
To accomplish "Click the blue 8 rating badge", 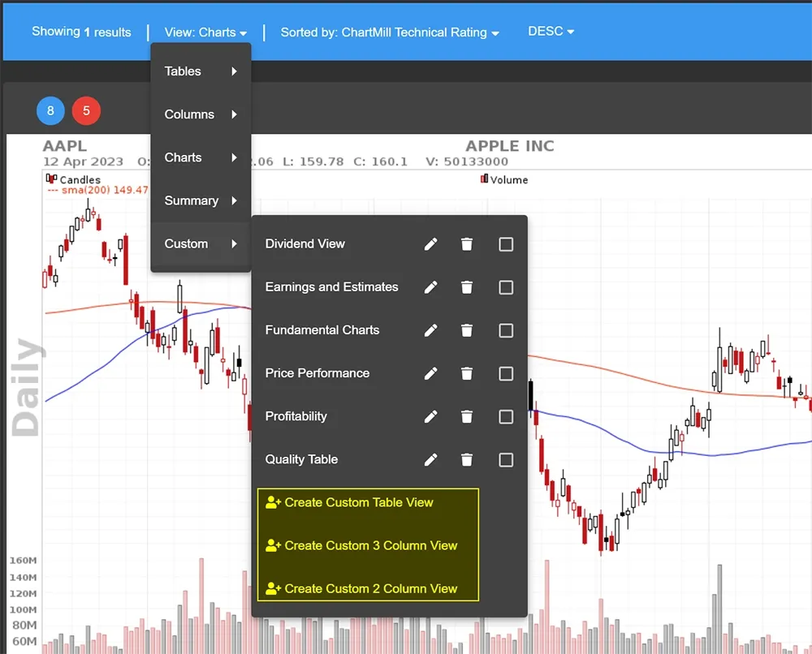I will 50,110.
